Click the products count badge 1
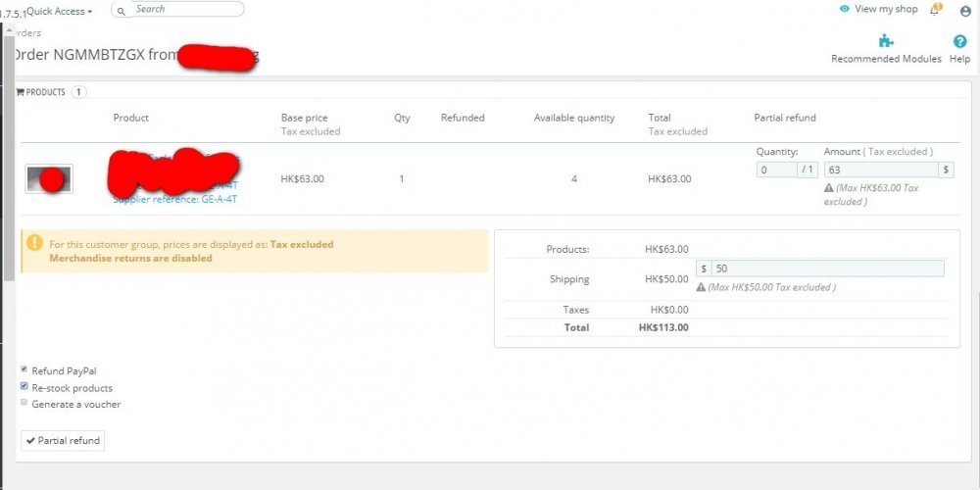980x490 pixels. (x=78, y=92)
